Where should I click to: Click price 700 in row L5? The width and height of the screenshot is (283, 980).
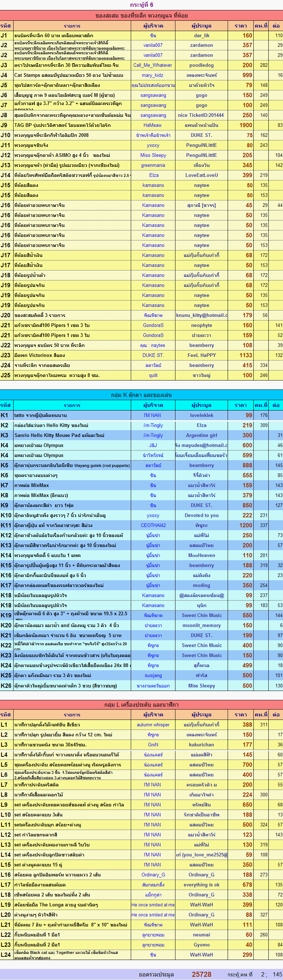(x=247, y=765)
